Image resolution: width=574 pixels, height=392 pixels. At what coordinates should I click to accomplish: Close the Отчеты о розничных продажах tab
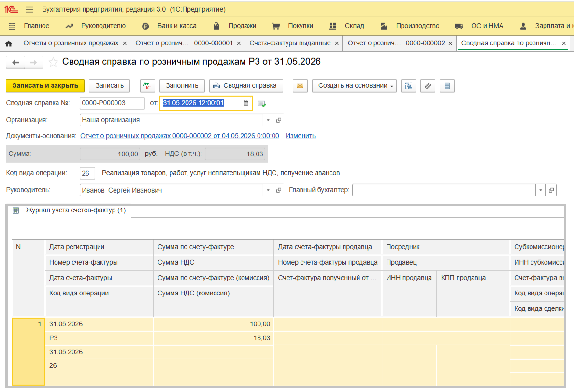pos(125,43)
